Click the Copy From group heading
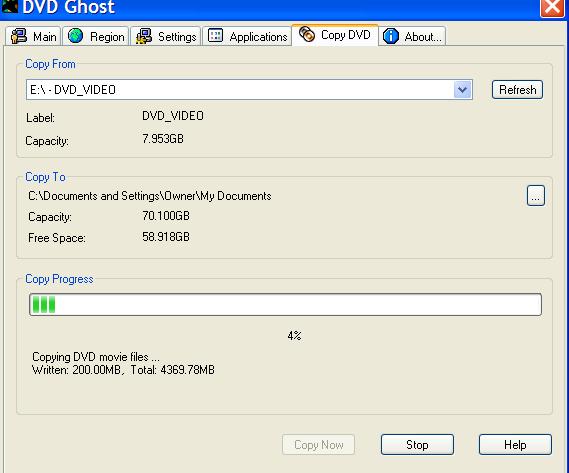Viewport: 569px width, 473px height. [50, 64]
